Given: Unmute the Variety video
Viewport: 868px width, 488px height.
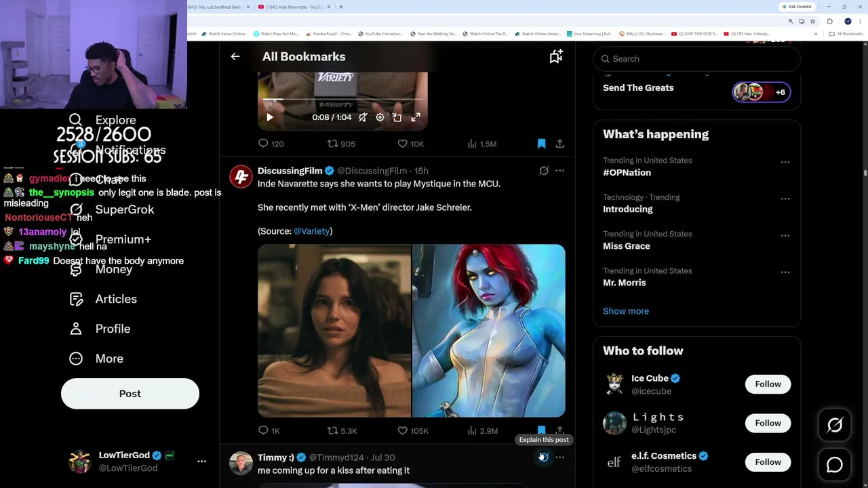Looking at the screenshot, I should (363, 117).
